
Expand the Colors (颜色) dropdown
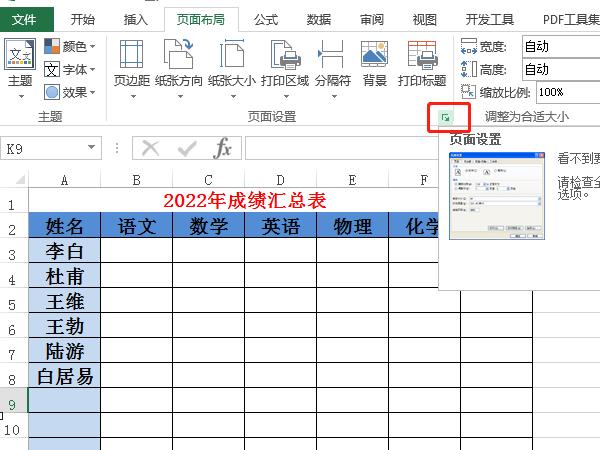pyautogui.click(x=72, y=47)
